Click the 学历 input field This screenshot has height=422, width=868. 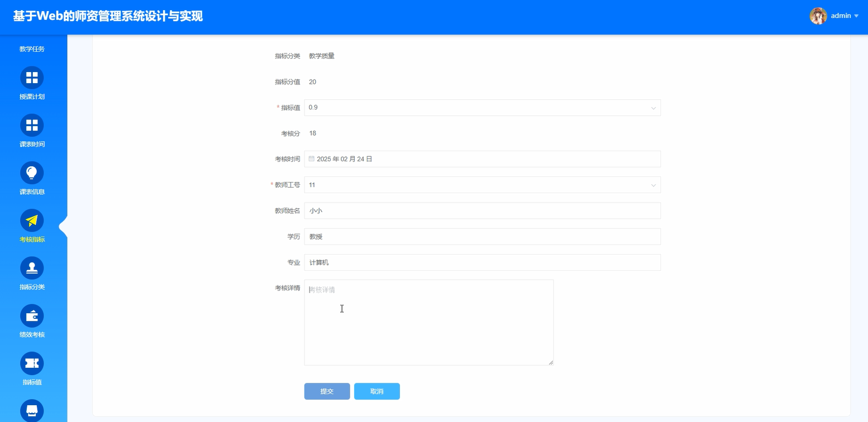[483, 237]
